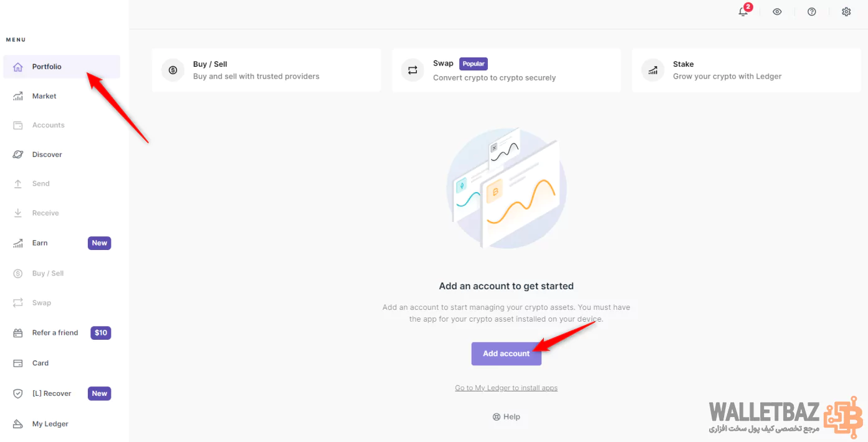Viewport: 868px width, 442px height.
Task: Click the $10 badge beside Refer a friend
Action: (101, 333)
